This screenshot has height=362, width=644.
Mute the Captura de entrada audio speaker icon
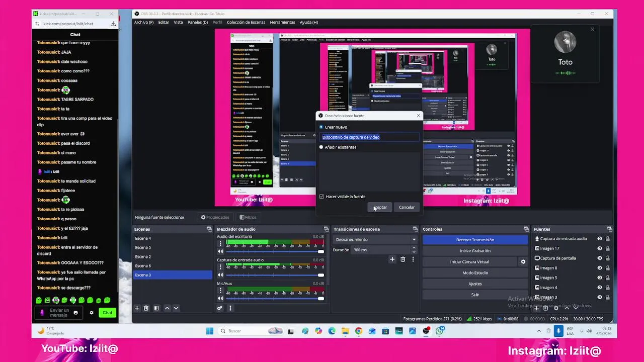pyautogui.click(x=220, y=275)
